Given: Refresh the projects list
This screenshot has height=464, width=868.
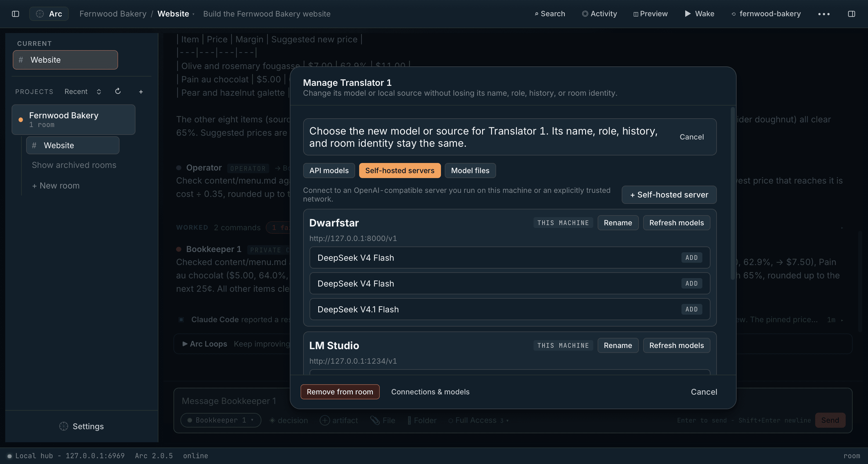Looking at the screenshot, I should pyautogui.click(x=117, y=91).
